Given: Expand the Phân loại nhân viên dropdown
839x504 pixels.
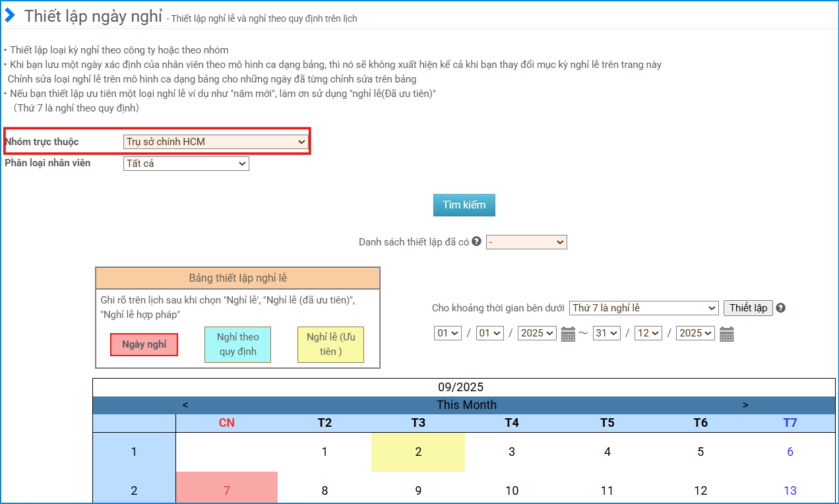Looking at the screenshot, I should (x=186, y=163).
